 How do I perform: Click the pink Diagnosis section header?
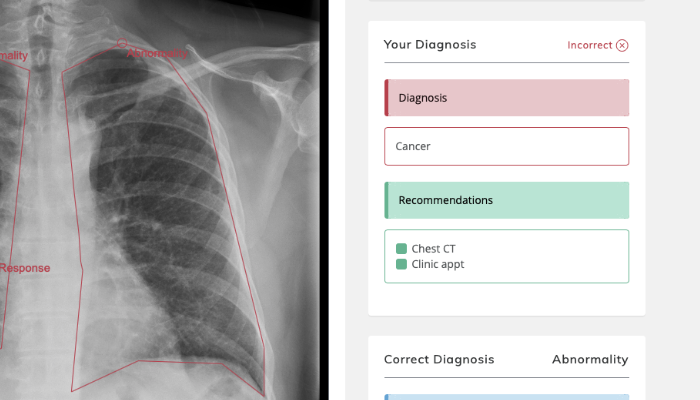(506, 98)
